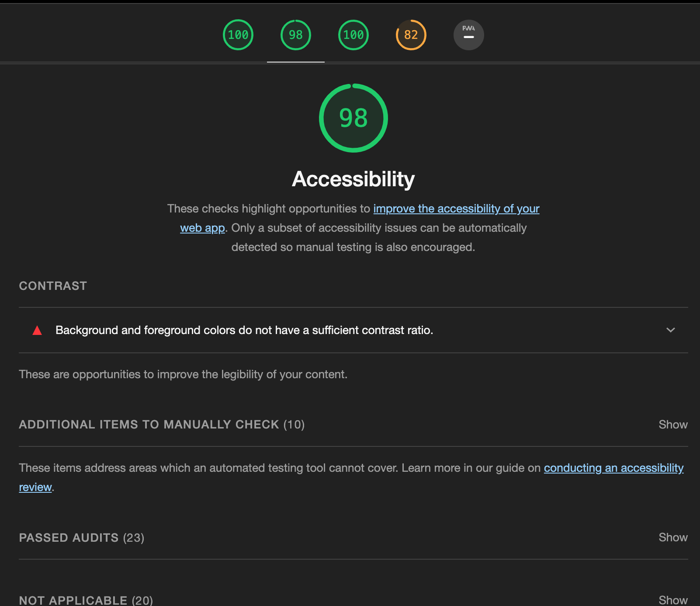This screenshot has width=700, height=606.
Task: Open the orange score gauge showing 82
Action: pos(411,35)
